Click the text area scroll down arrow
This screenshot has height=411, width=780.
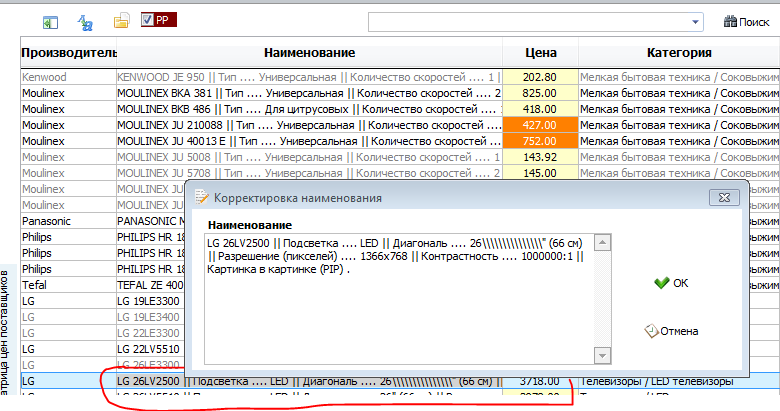602,356
